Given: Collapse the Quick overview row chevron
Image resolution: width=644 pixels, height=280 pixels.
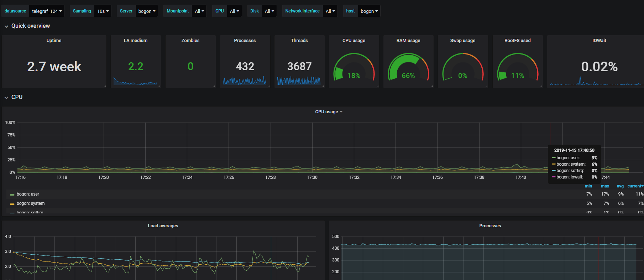Looking at the screenshot, I should 6,26.
